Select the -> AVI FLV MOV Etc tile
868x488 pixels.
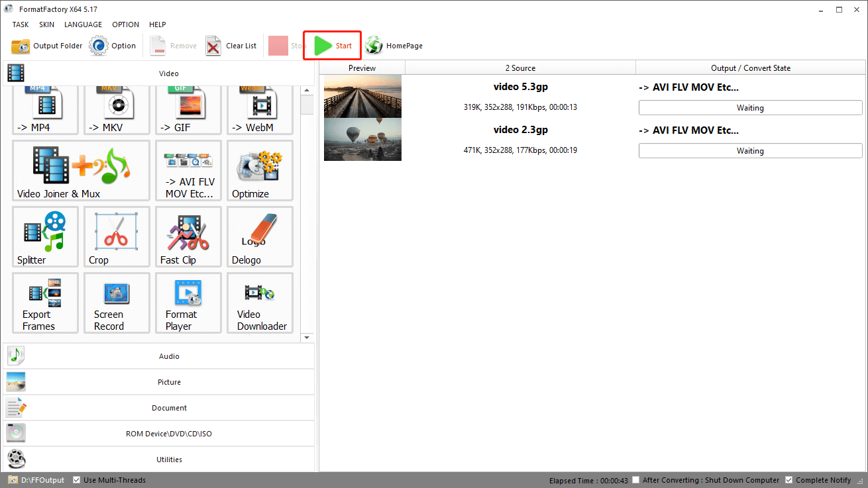[x=188, y=171]
